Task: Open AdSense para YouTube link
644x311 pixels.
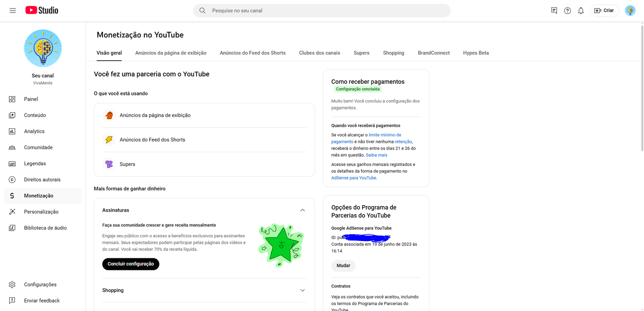Action: click(x=354, y=178)
